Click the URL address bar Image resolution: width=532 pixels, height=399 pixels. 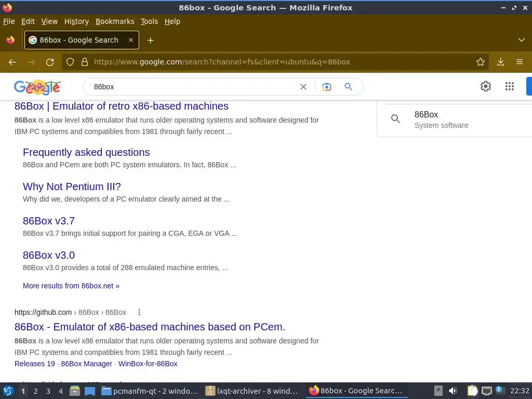pyautogui.click(x=275, y=62)
